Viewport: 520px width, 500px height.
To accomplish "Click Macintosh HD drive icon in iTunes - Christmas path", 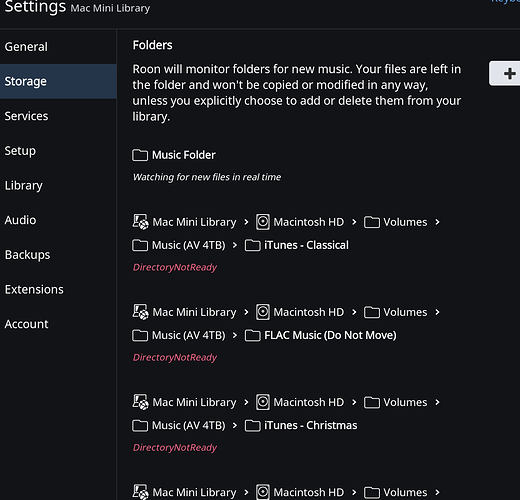I will (x=263, y=402).
